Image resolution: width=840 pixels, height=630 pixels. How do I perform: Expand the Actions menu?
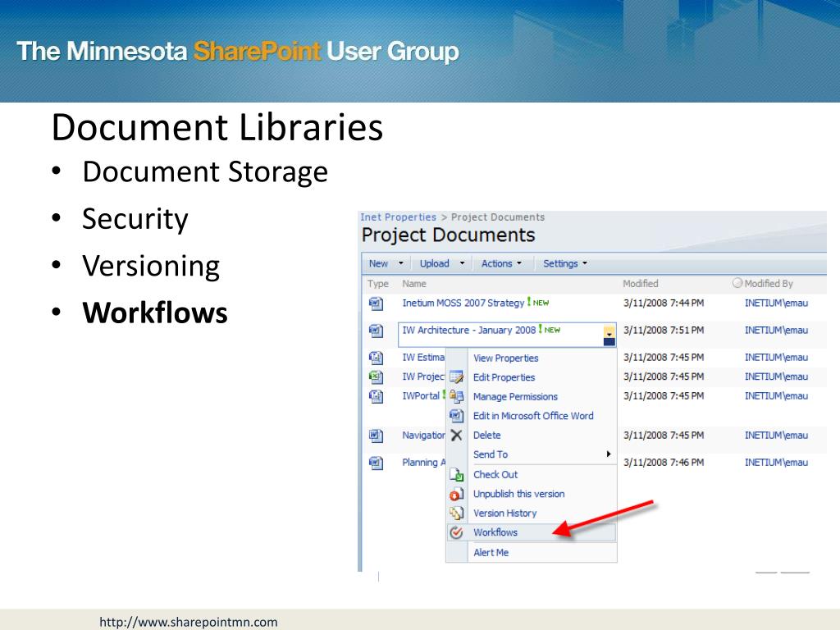pyautogui.click(x=501, y=263)
